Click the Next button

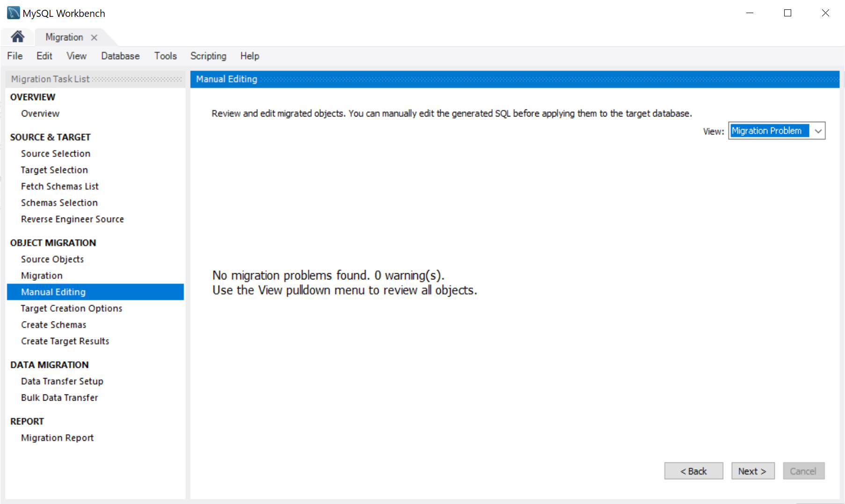click(x=752, y=471)
